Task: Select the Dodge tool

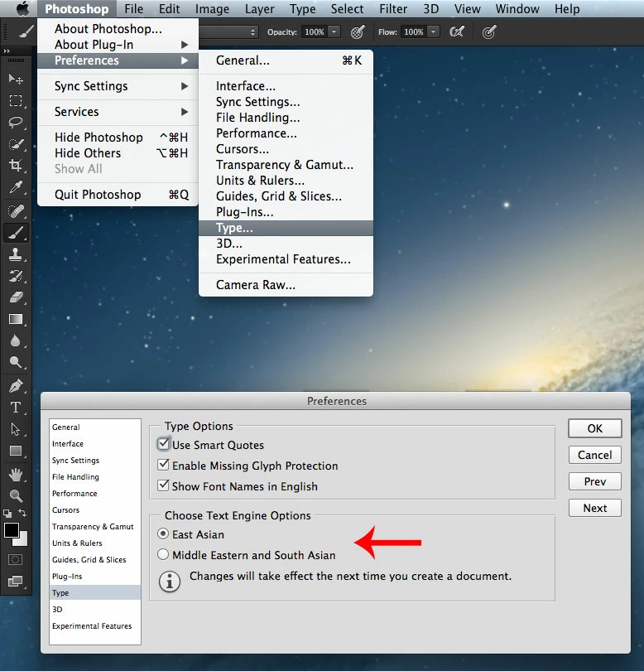Action: click(16, 363)
